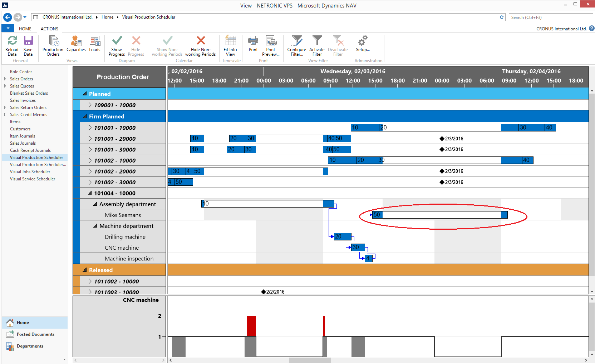Open Print Preview
This screenshot has height=364, width=595.
pos(271,46)
